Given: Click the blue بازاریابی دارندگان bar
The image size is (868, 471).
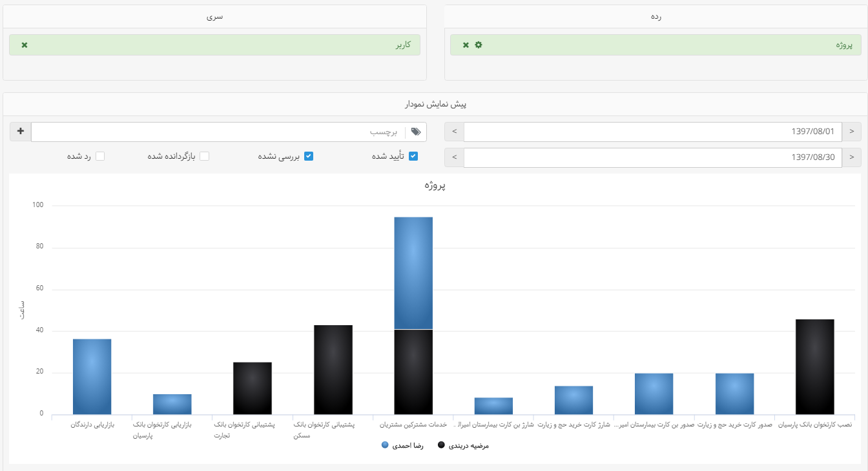Looking at the screenshot, I should pos(92,376).
